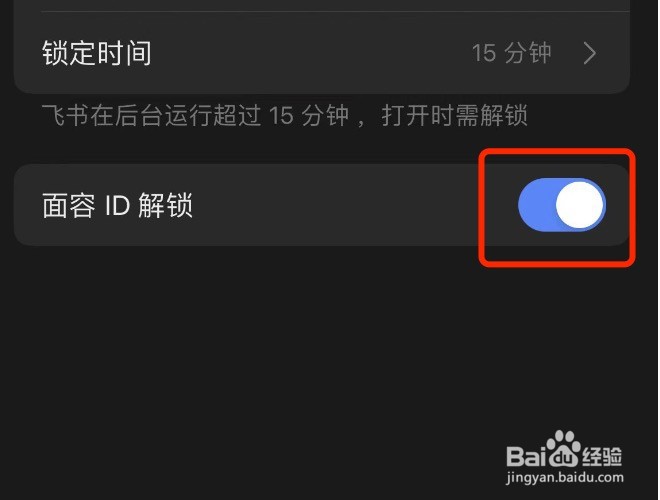Select the 15 分钟 lock time value
Screen dimensions: 660x500
(511, 53)
